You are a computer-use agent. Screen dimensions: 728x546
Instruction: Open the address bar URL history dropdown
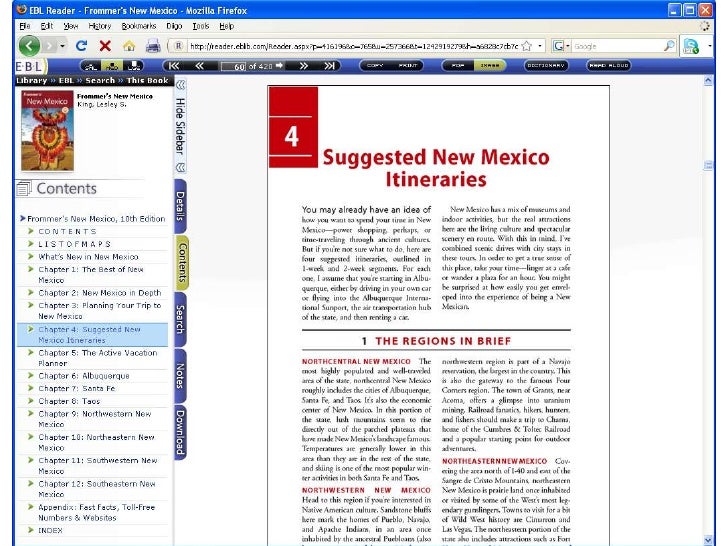coord(540,46)
